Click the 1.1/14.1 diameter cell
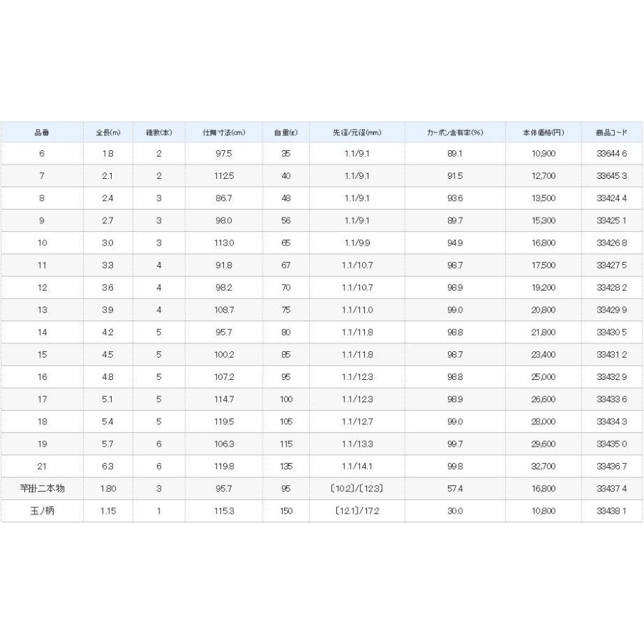 [357, 467]
